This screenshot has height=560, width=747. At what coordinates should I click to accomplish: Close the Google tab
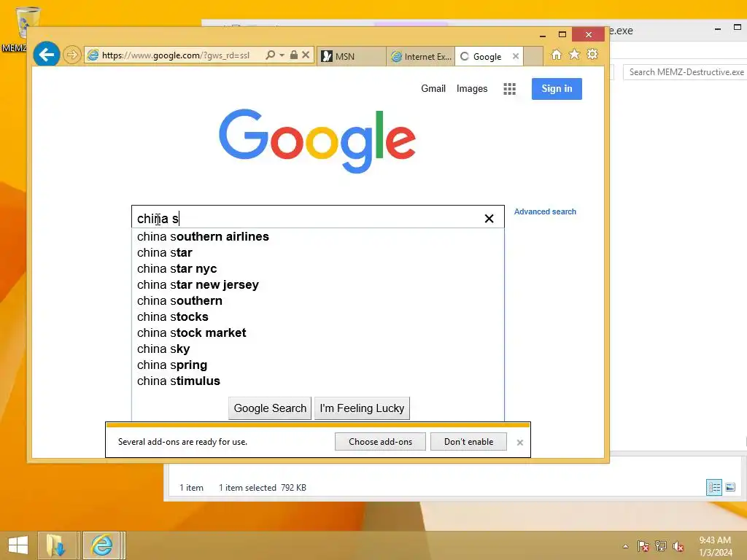click(x=516, y=56)
